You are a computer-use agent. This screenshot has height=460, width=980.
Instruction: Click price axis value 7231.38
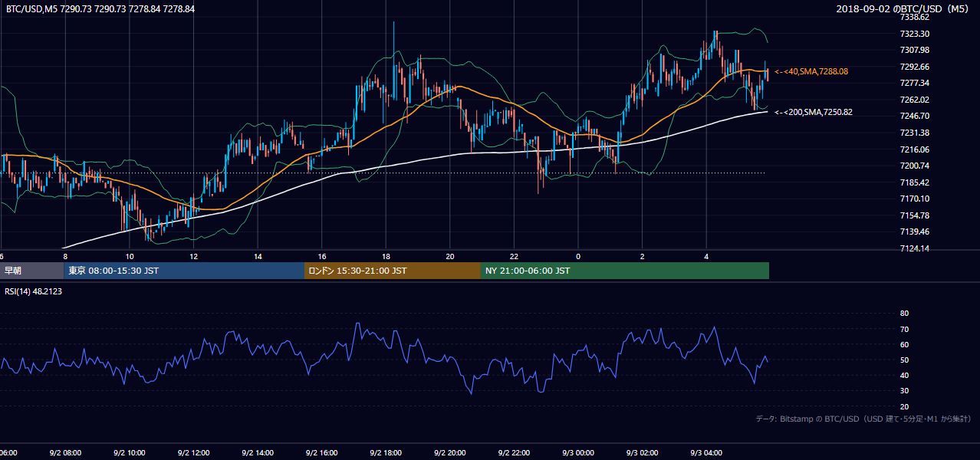point(915,133)
